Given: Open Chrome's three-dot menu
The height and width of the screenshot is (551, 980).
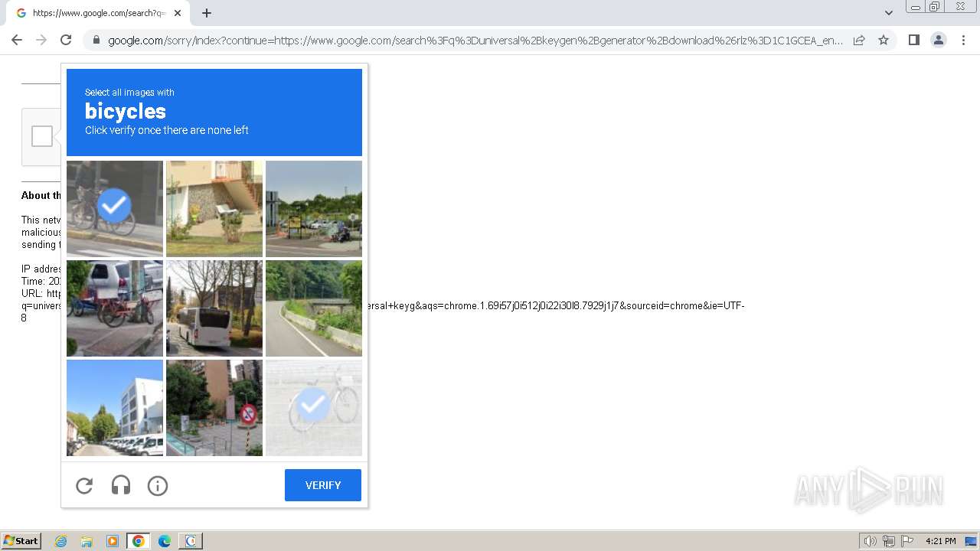Looking at the screenshot, I should [964, 40].
